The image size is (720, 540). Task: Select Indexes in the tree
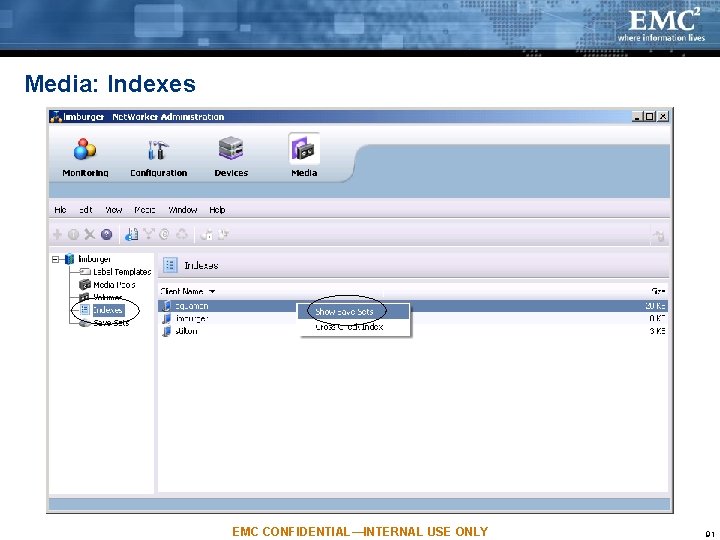click(108, 310)
